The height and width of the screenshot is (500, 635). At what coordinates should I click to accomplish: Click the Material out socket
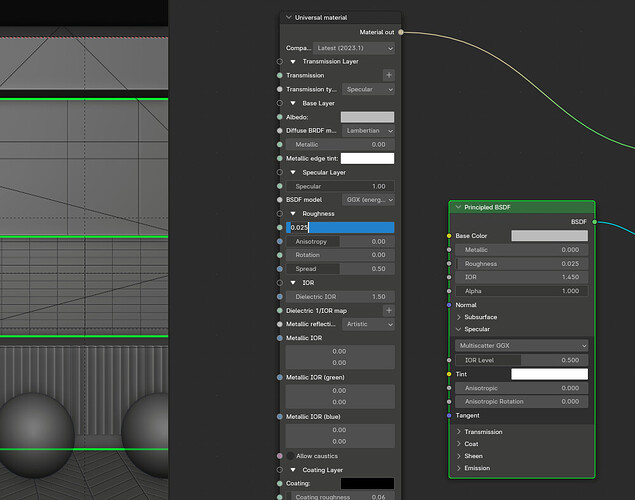point(401,32)
